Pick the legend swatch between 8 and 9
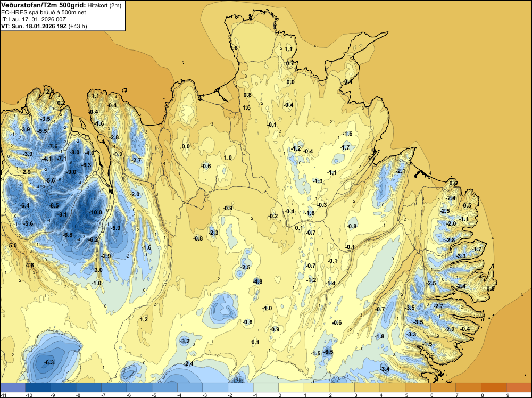The image size is (532, 398). pos(494,387)
